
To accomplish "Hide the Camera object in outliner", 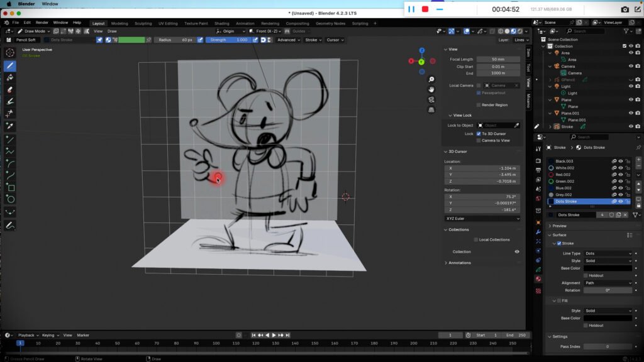I will pos(631,66).
